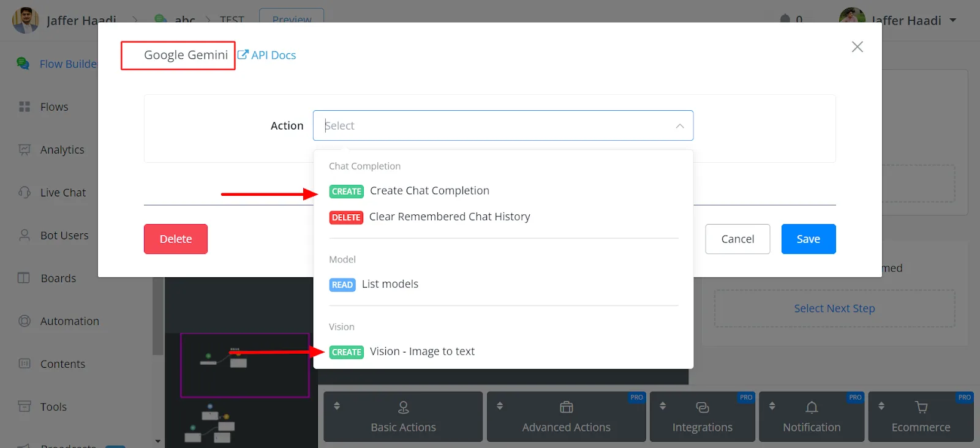
Task: Click the reorder arrows on Ecommerce
Action: 881,406
